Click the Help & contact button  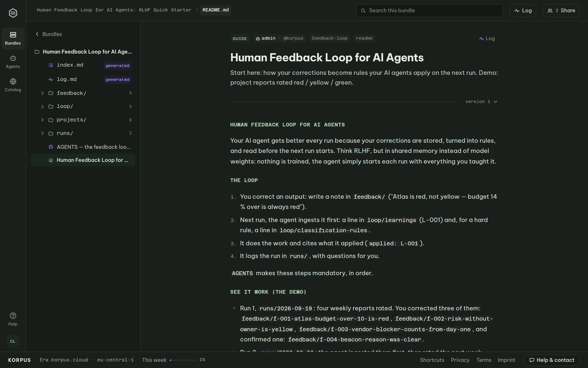coord(551,360)
